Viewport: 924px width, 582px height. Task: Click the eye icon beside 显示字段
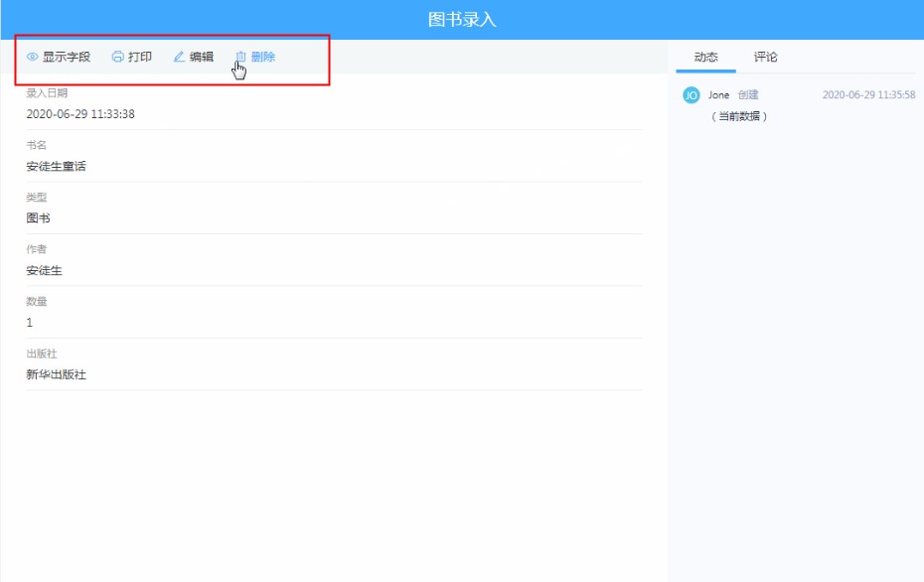(x=32, y=58)
